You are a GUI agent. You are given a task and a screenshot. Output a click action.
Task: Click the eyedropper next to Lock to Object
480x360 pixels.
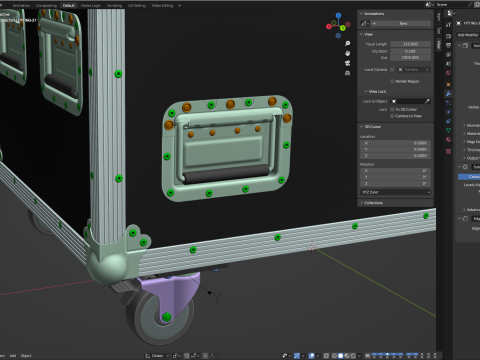click(427, 101)
